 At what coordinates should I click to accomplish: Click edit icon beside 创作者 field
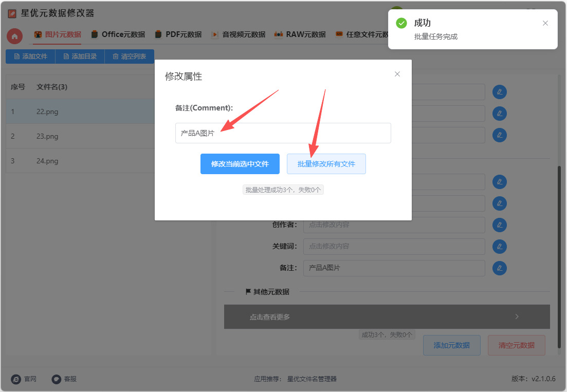point(499,225)
